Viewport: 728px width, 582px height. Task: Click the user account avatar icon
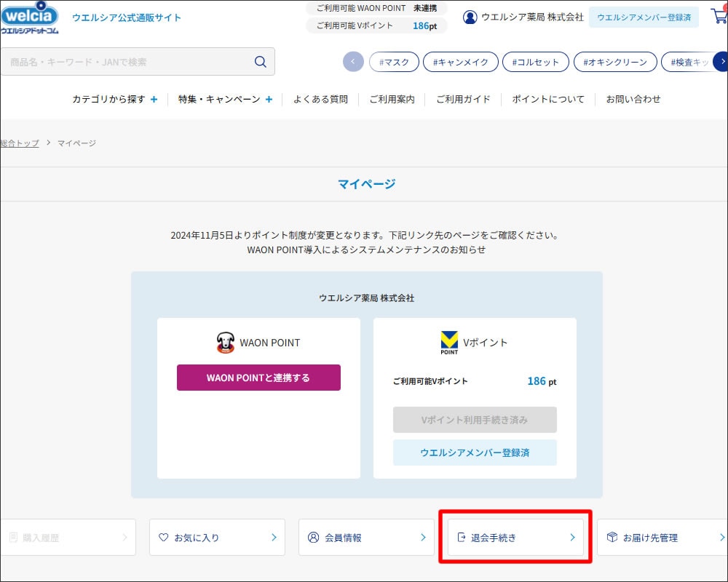(470, 17)
